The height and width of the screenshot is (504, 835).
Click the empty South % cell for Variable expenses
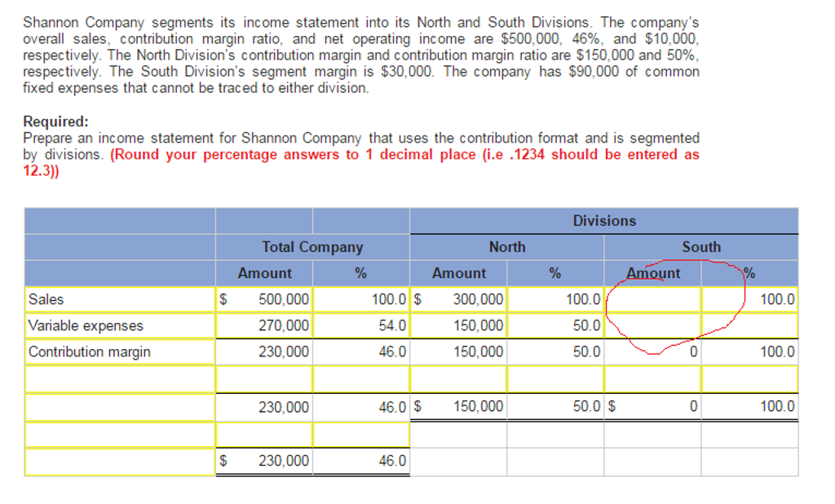pyautogui.click(x=750, y=325)
